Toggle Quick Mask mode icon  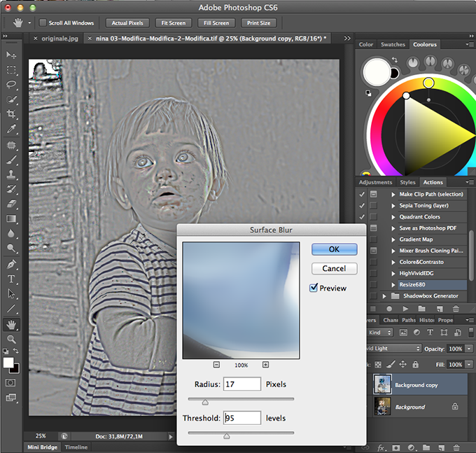pos(10,382)
